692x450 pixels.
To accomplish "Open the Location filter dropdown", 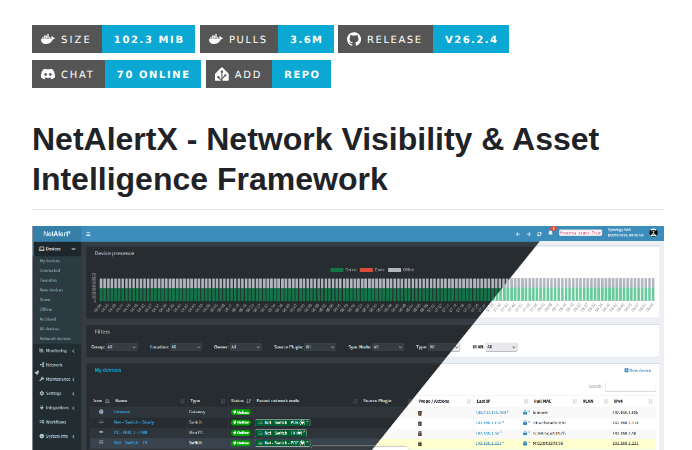I will point(186,347).
